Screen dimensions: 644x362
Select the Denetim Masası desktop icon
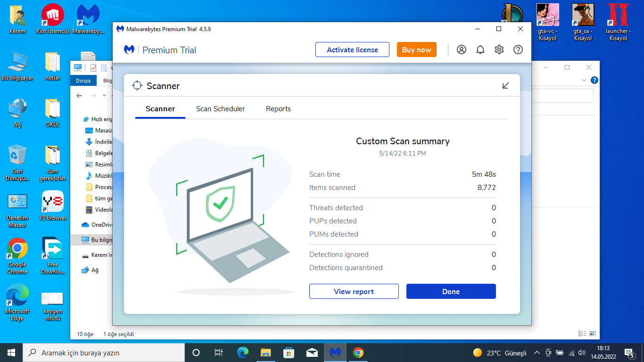[17, 210]
